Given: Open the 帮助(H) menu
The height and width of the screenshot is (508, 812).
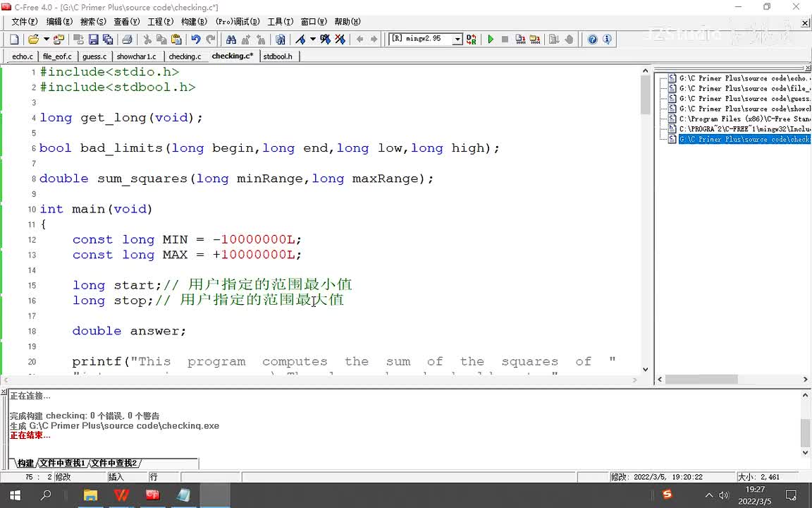Looking at the screenshot, I should click(347, 22).
